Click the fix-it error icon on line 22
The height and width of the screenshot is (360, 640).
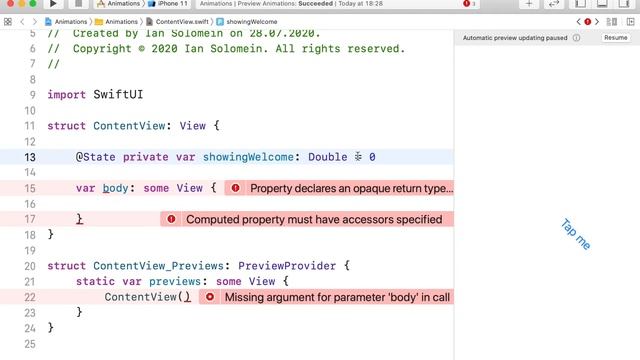tap(210, 297)
